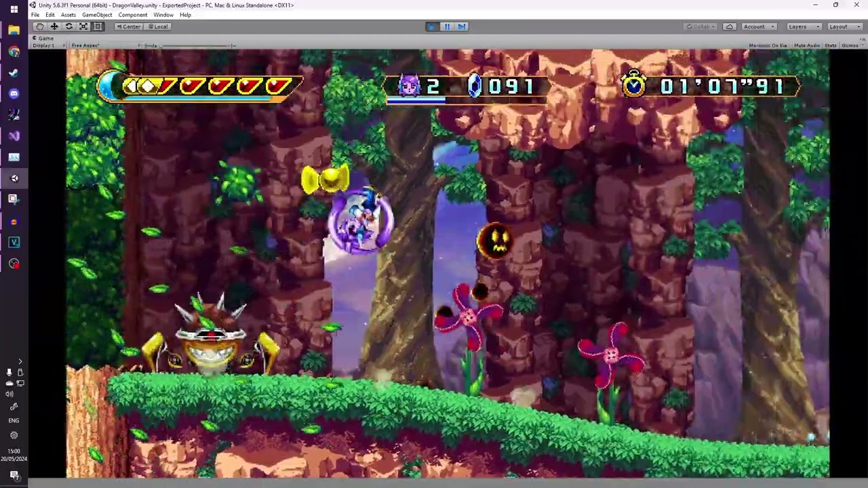The width and height of the screenshot is (868, 488).
Task: Select the Game view tab
Action: click(43, 38)
